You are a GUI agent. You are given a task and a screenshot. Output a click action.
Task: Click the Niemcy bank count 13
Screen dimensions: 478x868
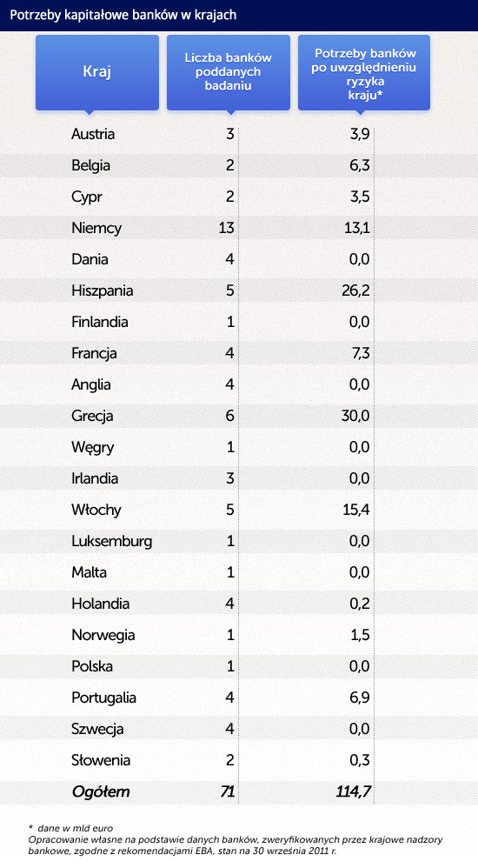tap(226, 228)
